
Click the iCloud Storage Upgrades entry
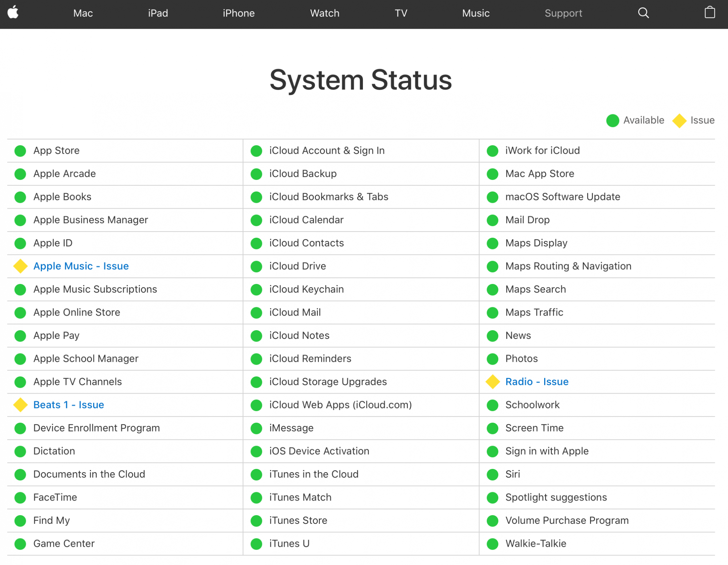coord(328,382)
